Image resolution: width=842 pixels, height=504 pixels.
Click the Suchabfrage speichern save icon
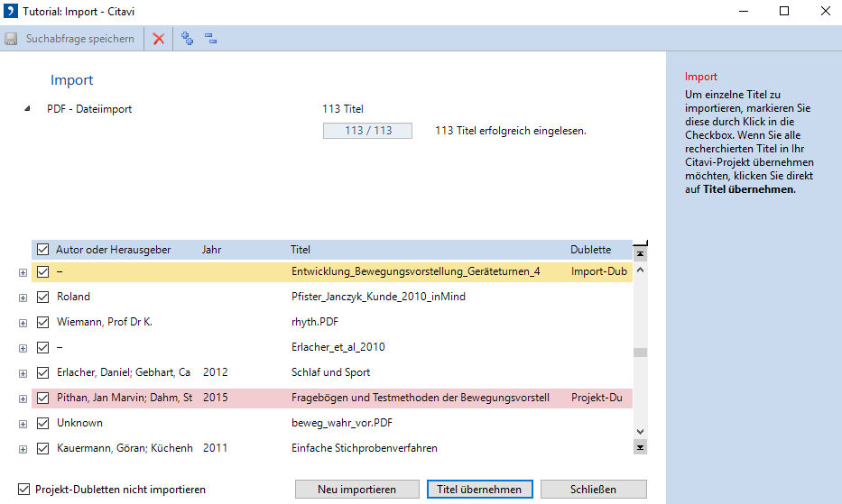tap(11, 39)
